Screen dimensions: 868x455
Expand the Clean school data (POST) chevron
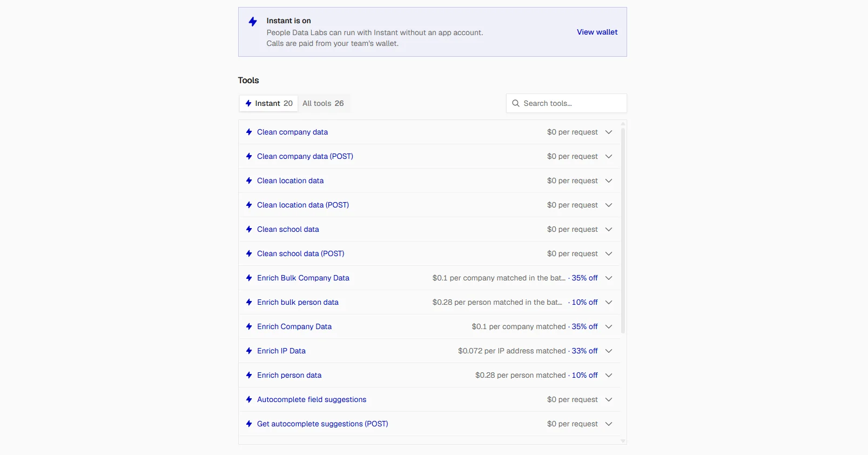point(609,253)
